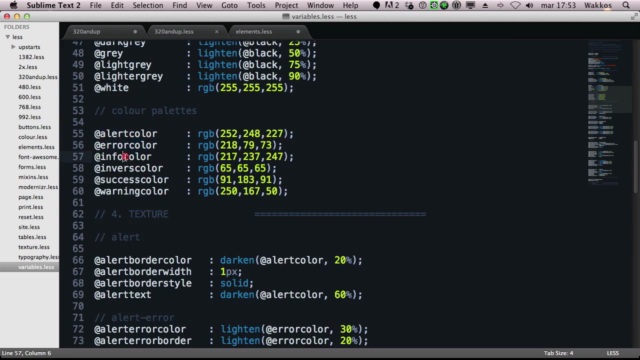Open the Project menu
This screenshot has height=360, width=640.
286,5
